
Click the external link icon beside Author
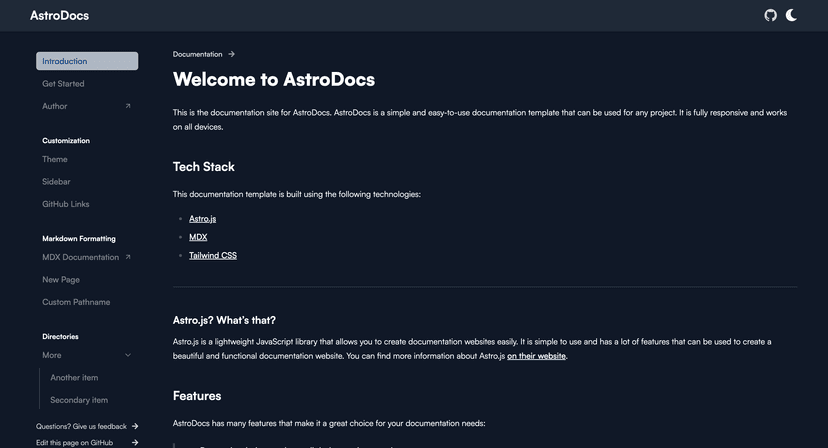pyautogui.click(x=128, y=106)
